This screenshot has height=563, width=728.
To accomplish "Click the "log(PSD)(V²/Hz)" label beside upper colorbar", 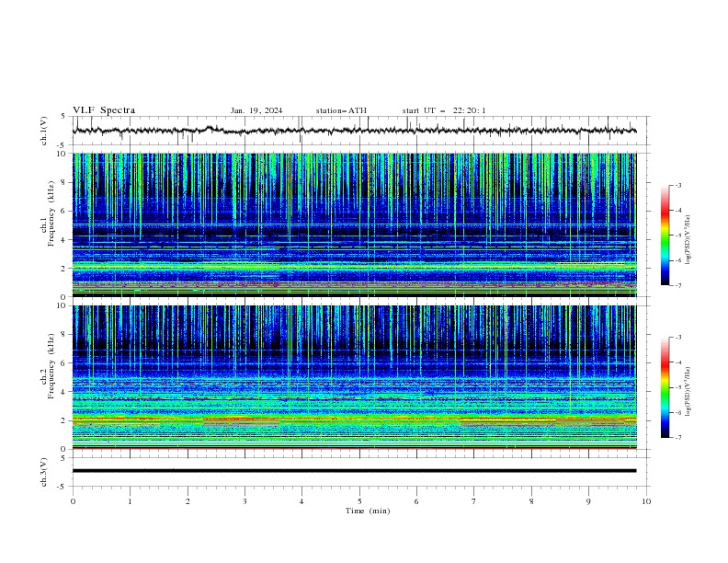I will [688, 240].
